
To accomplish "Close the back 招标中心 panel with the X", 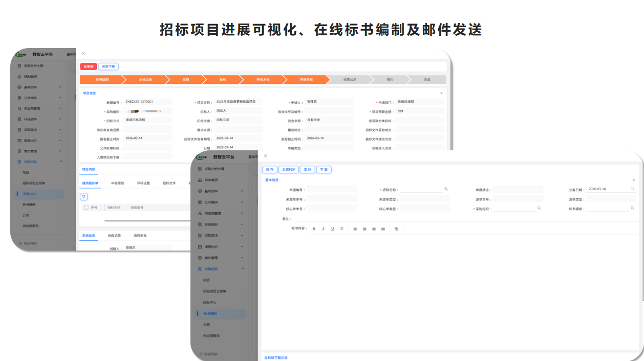I will click(83, 53).
